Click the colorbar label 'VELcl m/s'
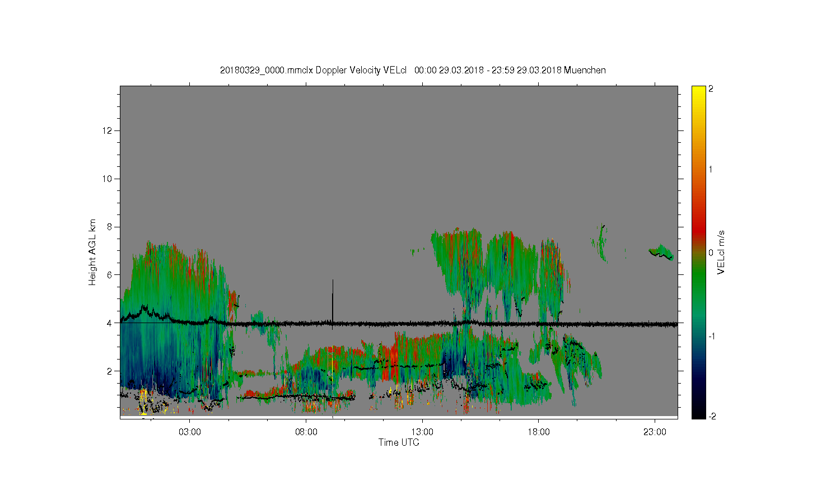The image size is (840, 504). (x=721, y=252)
